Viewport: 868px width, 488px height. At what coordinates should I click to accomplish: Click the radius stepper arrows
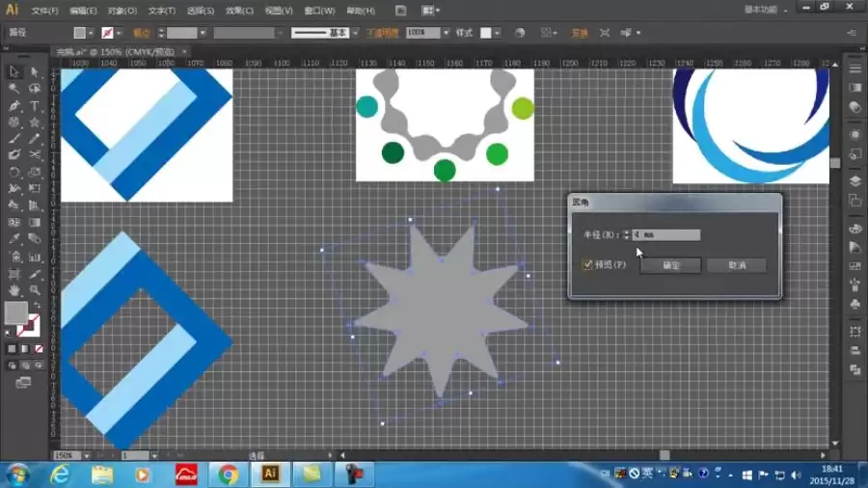pos(626,234)
